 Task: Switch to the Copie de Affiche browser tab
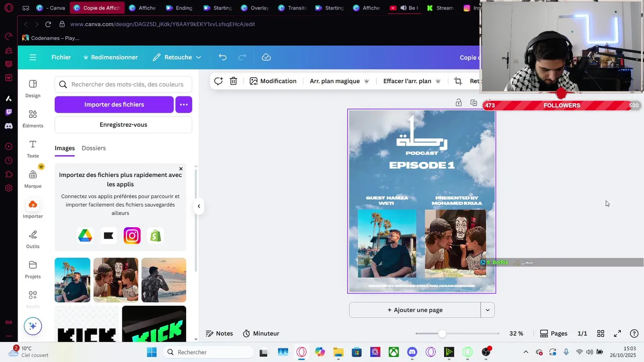coord(96,8)
